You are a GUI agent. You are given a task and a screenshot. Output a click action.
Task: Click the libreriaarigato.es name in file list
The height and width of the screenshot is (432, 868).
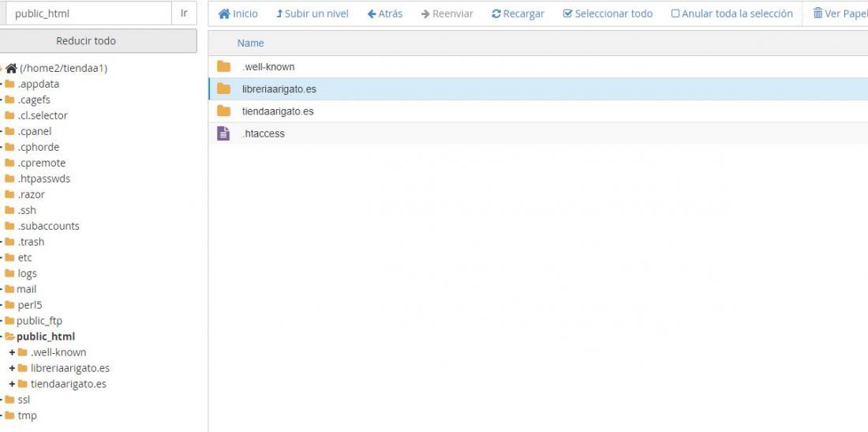[279, 89]
